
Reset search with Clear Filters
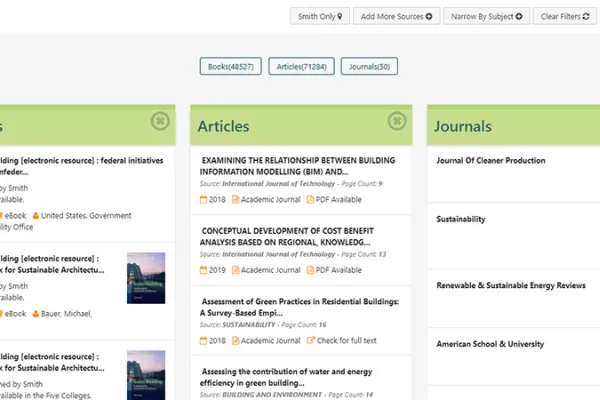pos(564,16)
